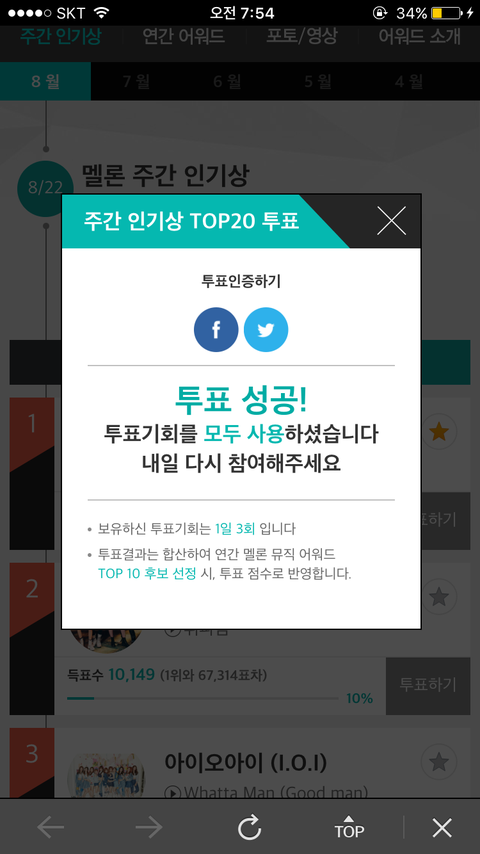Select the 8월 month tab

point(45,81)
